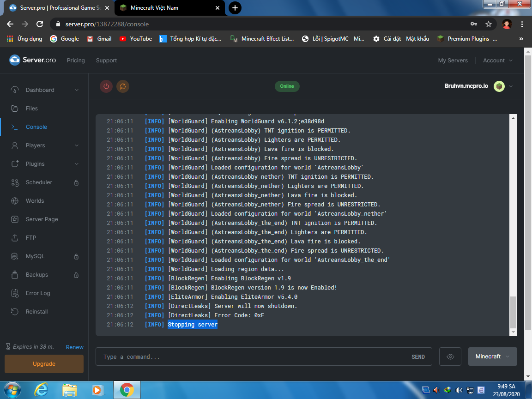Image resolution: width=532 pixels, height=399 pixels.
Task: Click the lock icon next to MySQL
Action: click(76, 256)
